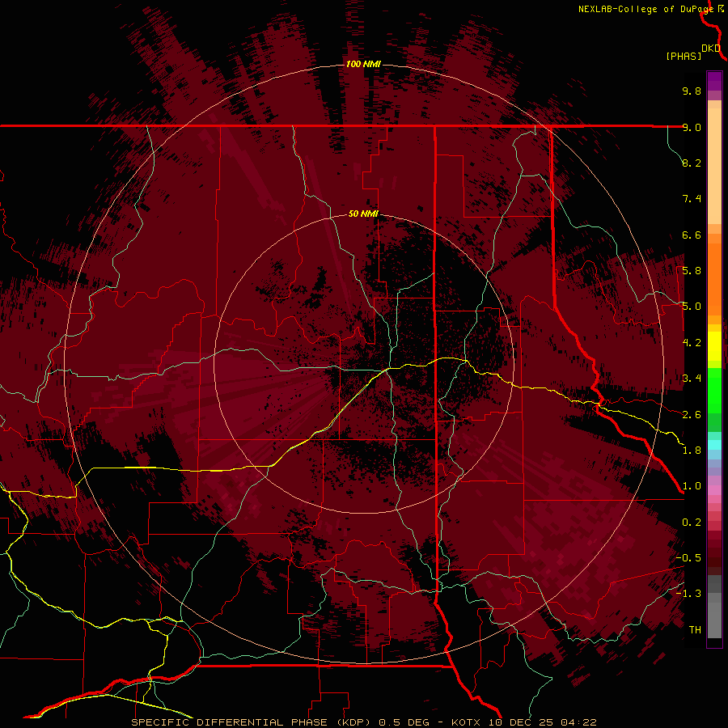Click the 7.4 value on color scale
Viewport: 728px width, 728px height.
pos(692,199)
